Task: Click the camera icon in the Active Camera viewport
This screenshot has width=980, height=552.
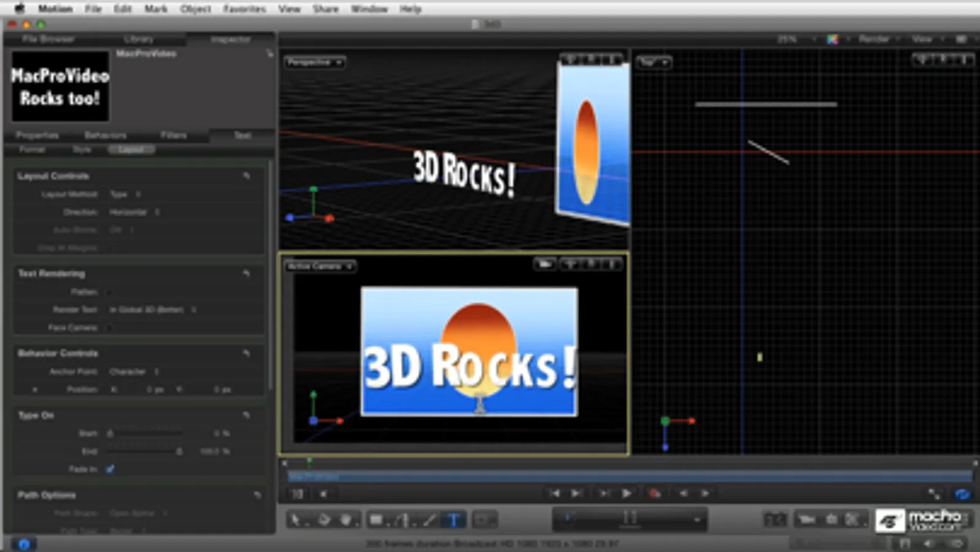Action: coord(544,264)
